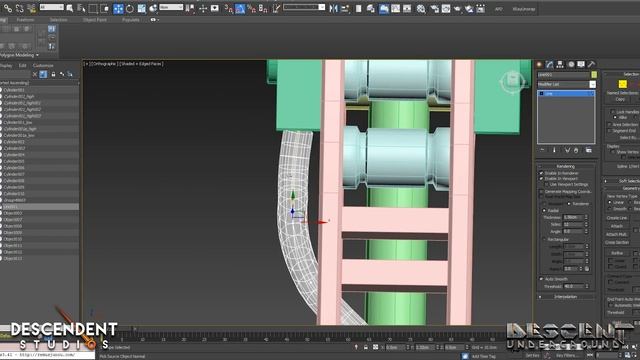Toggle the Auto Smooth checkbox
Image resolution: width=640 pixels, height=360 pixels.
click(x=542, y=279)
